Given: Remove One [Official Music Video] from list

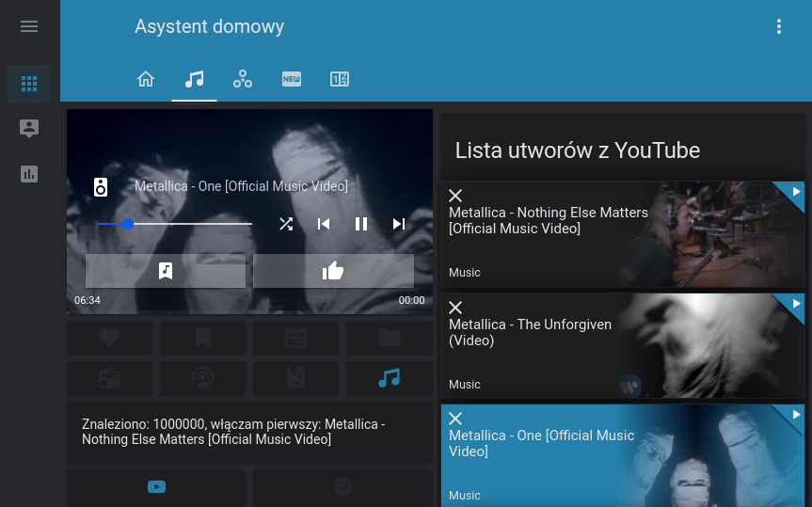Looking at the screenshot, I should [455, 419].
